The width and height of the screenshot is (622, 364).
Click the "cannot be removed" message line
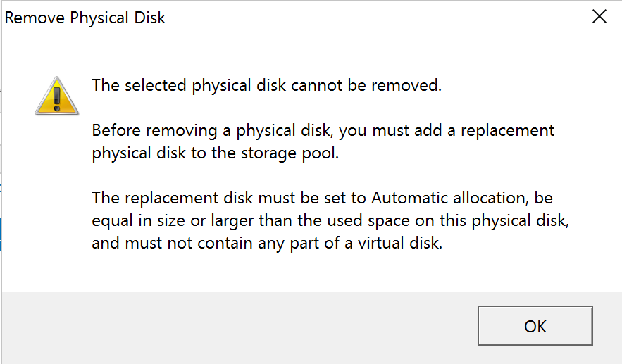click(x=266, y=86)
